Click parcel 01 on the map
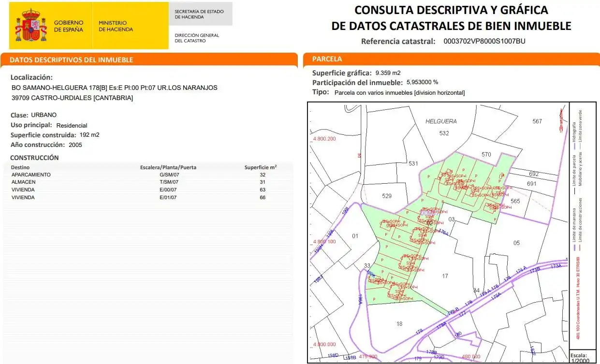 [355, 236]
